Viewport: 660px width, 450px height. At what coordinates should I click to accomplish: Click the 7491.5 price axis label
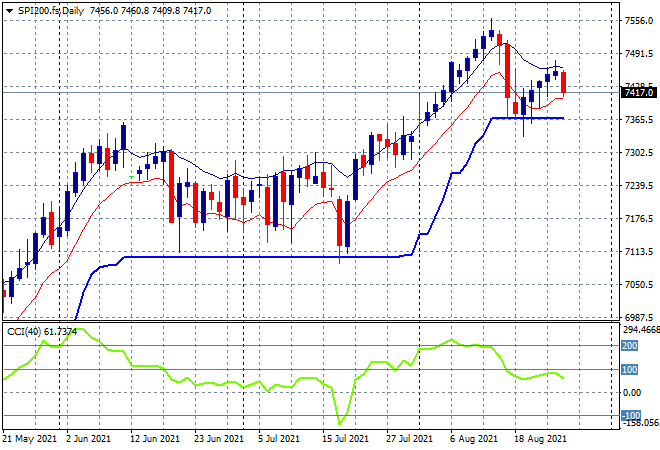(x=639, y=53)
